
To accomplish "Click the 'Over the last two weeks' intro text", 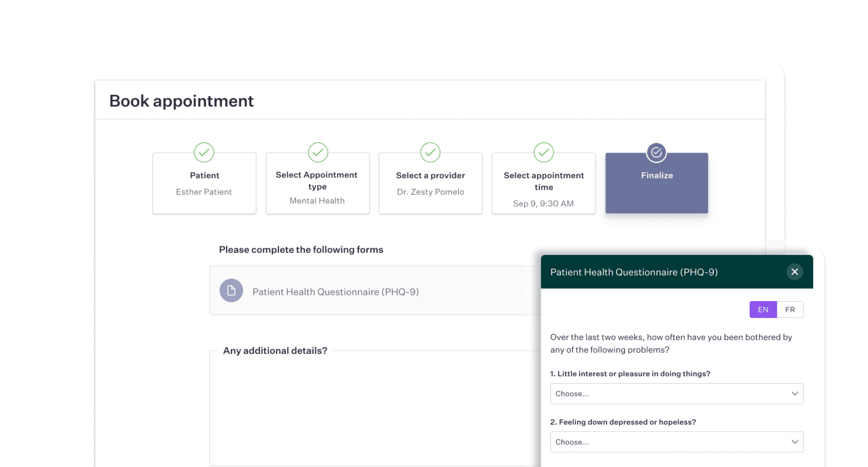I will click(671, 343).
